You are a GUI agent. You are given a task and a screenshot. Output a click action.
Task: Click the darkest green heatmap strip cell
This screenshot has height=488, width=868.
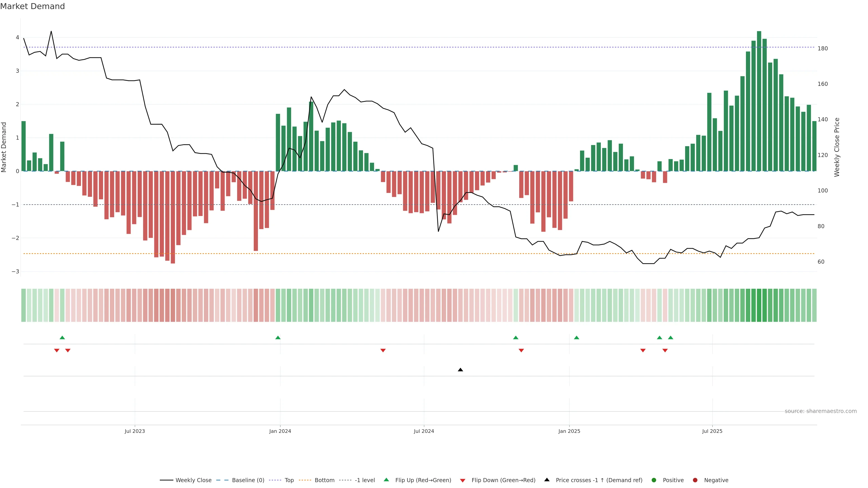(759, 305)
